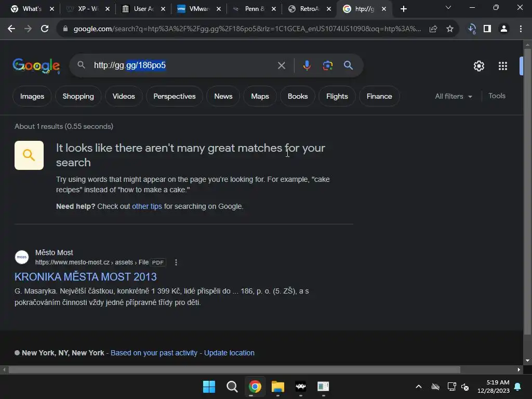Image resolution: width=532 pixels, height=399 pixels.
Task: Close the RetroA tab
Action: (x=329, y=9)
